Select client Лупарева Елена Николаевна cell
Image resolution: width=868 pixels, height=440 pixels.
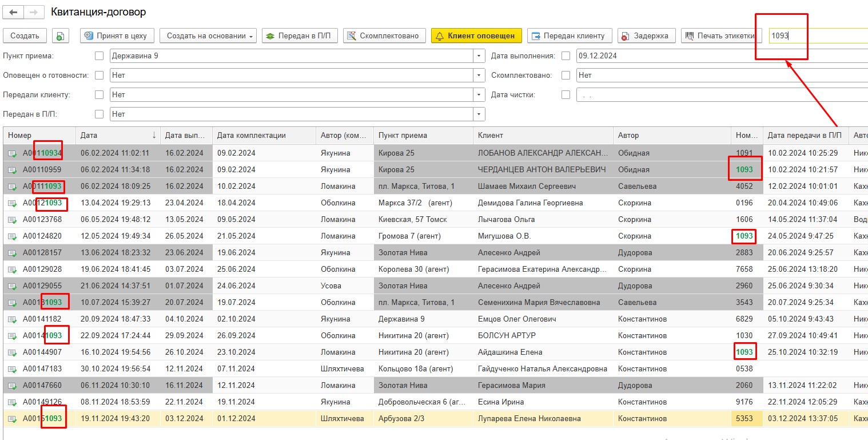[x=543, y=419]
